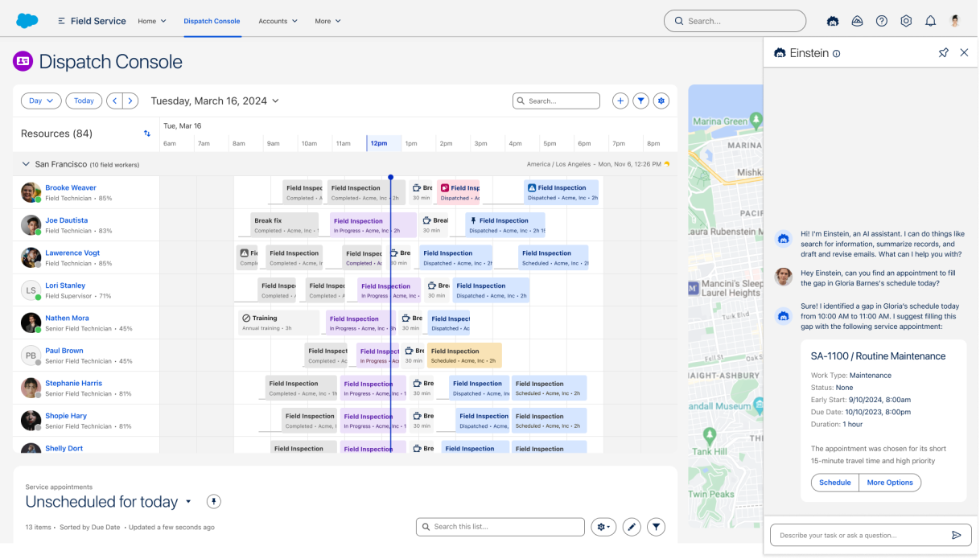
Task: Open the Gantt filter funnel icon
Action: tap(640, 101)
